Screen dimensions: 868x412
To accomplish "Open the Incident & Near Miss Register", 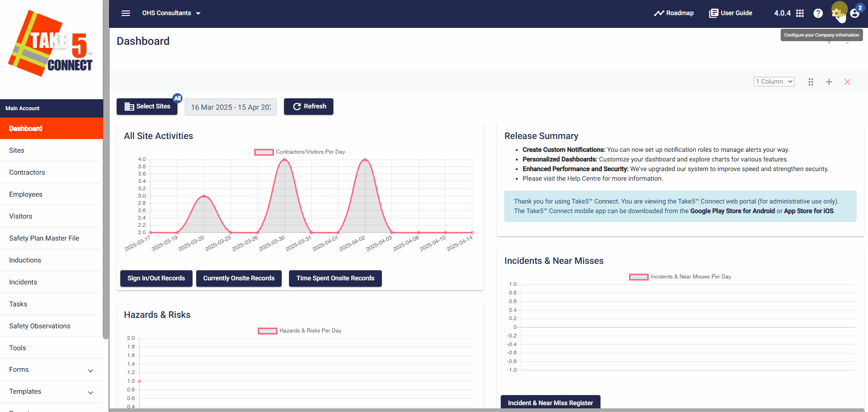I will point(551,402).
